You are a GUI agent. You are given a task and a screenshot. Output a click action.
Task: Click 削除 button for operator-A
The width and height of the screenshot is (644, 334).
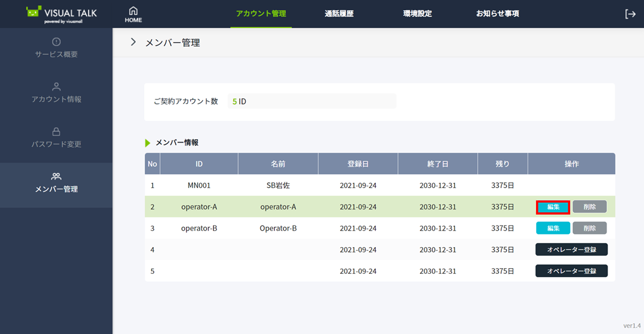tap(589, 207)
